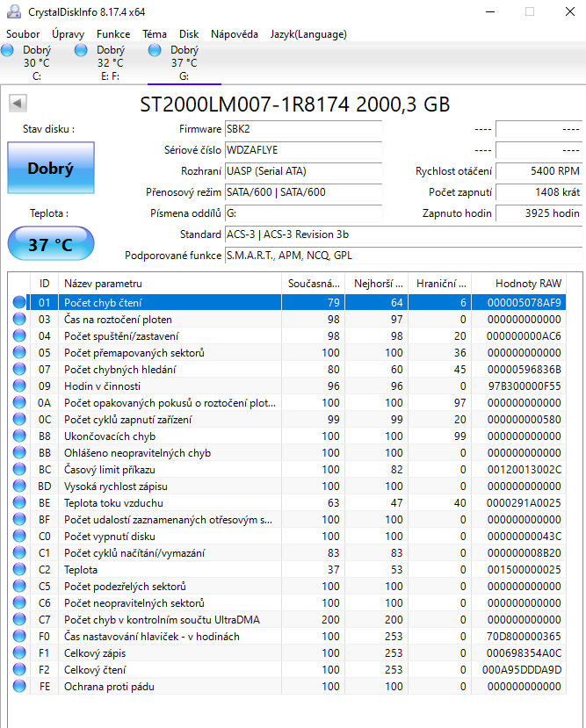The height and width of the screenshot is (728, 586).
Task: Open the Funkce menu
Action: 113,34
